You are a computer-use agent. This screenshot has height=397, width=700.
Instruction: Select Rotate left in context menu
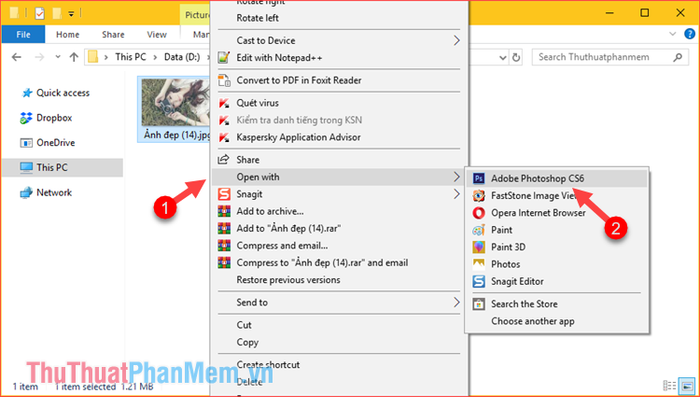pyautogui.click(x=339, y=18)
